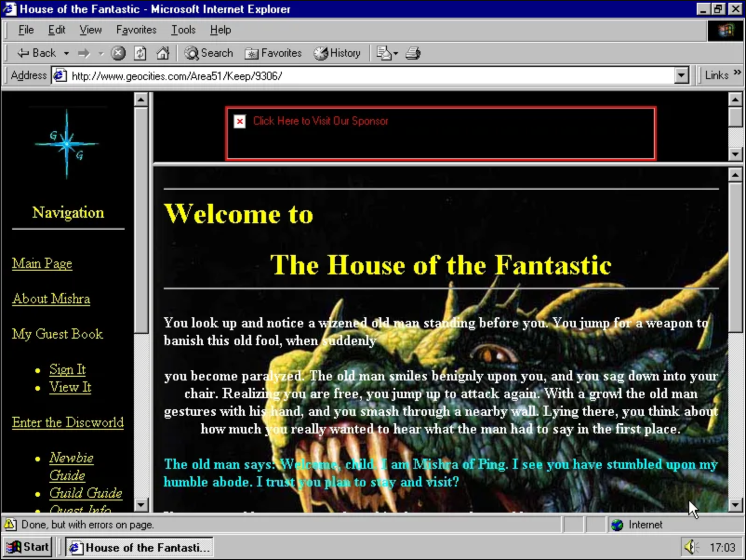Click the GeoCities compass star logo
Image resolution: width=746 pixels, height=560 pixels.
[67, 144]
